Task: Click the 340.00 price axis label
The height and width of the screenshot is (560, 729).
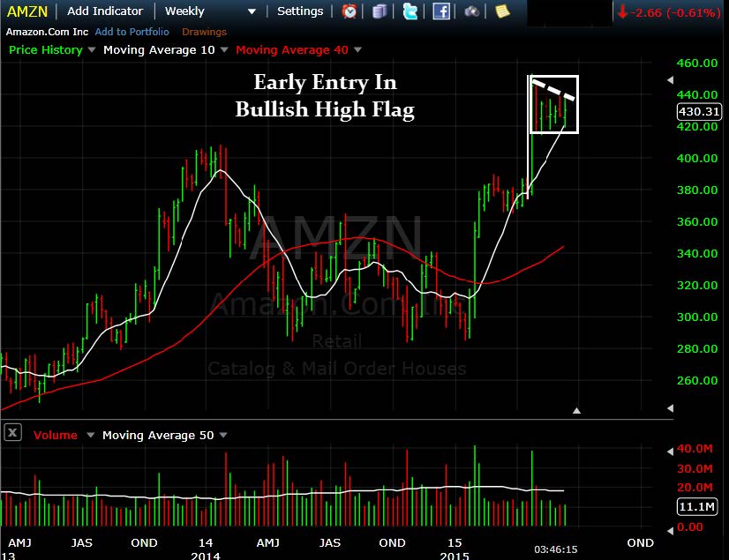Action: point(697,254)
